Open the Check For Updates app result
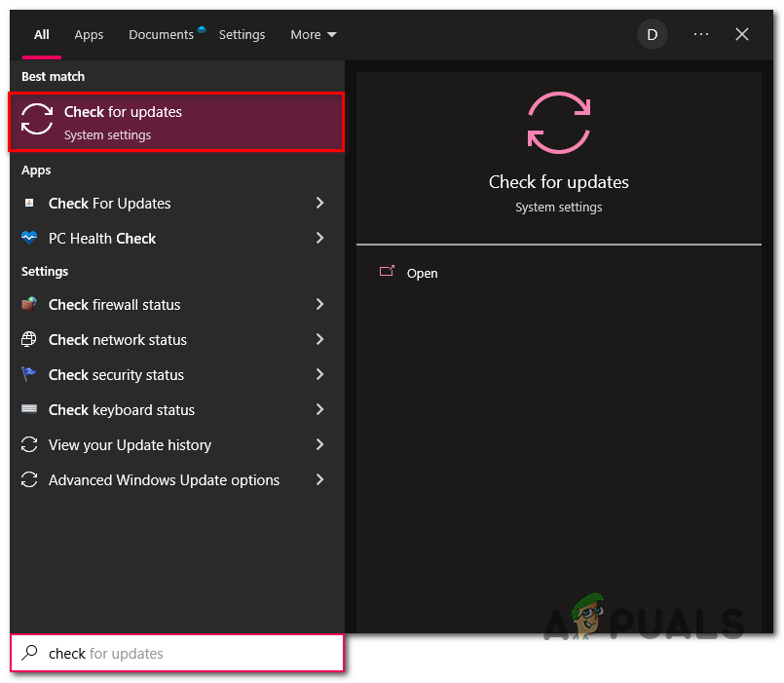This screenshot has height=683, width=784. (x=176, y=204)
